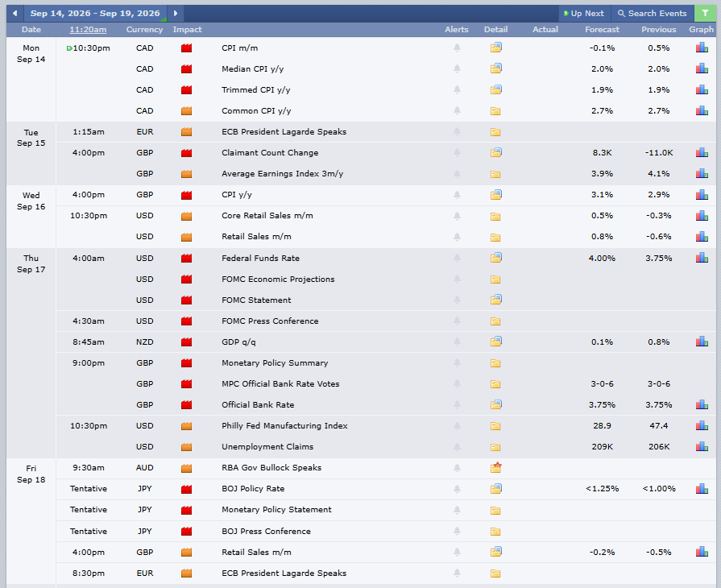
Task: Open graph for Average Earnings Index 3m/y
Action: [x=702, y=174]
